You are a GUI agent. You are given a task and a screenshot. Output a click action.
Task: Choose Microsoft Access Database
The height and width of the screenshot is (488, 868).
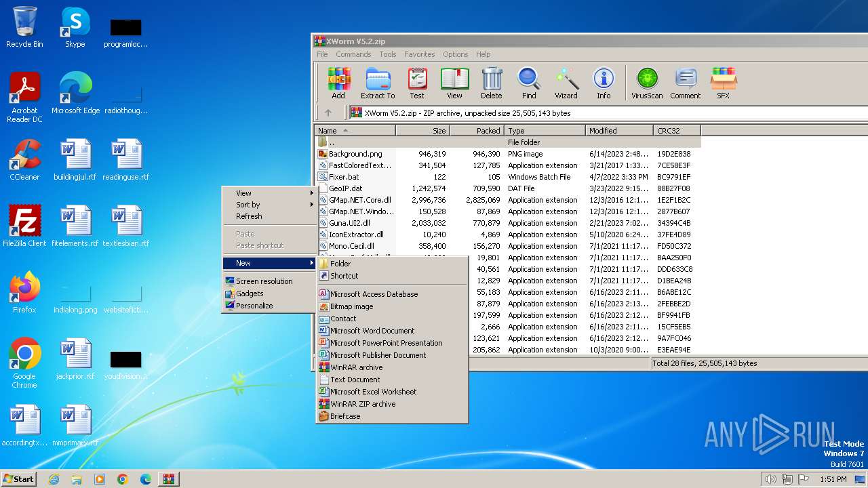pyautogui.click(x=392, y=294)
